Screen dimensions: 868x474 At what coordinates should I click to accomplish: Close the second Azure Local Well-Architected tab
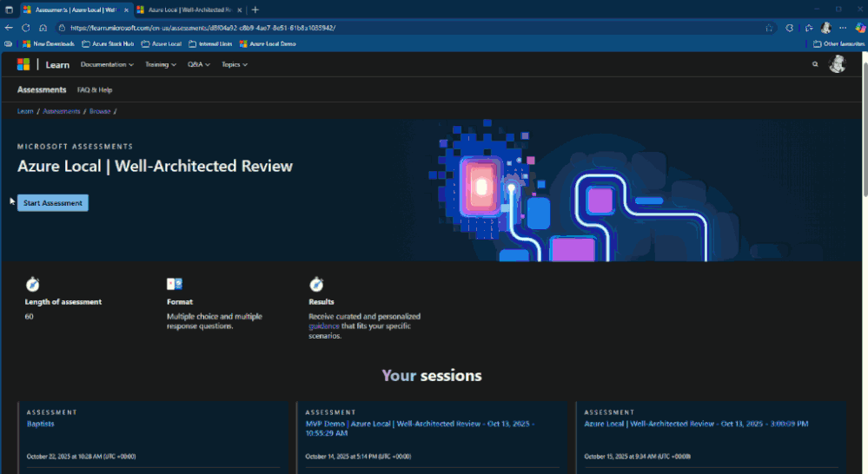coord(240,10)
